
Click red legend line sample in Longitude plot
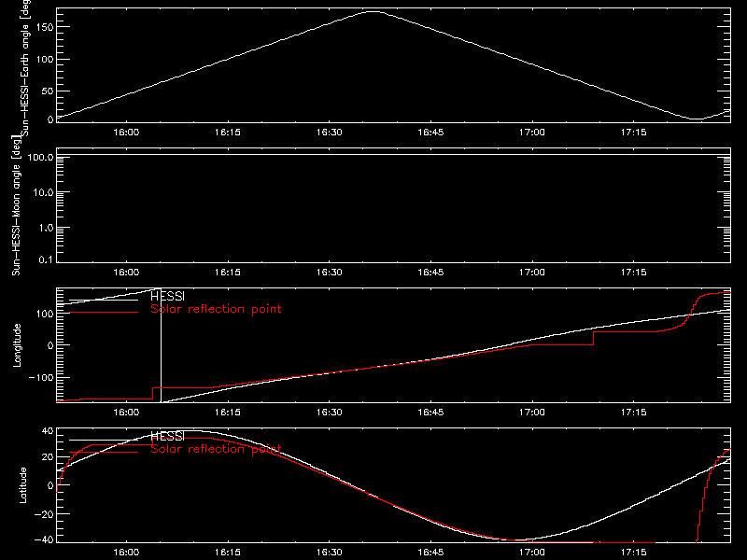104,313
